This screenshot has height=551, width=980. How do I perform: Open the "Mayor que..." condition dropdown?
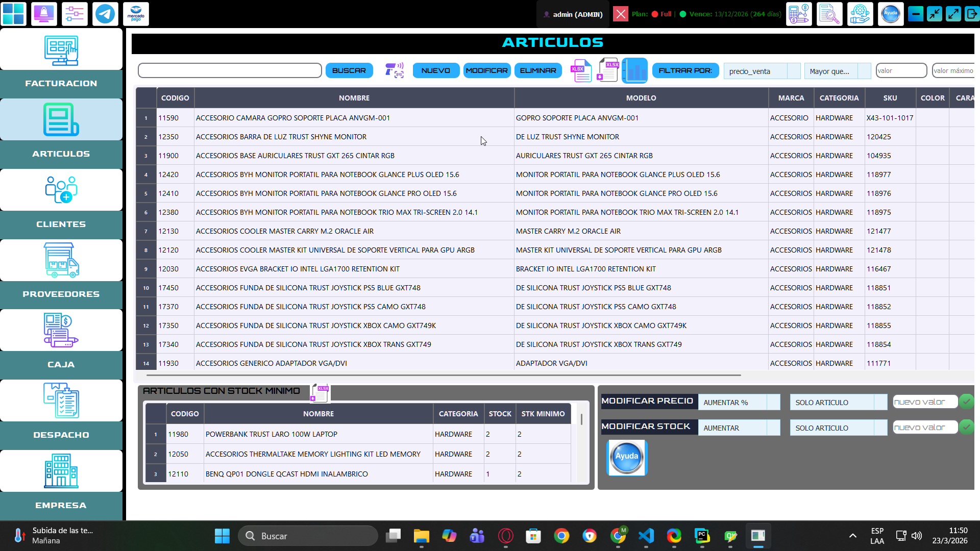tap(864, 71)
